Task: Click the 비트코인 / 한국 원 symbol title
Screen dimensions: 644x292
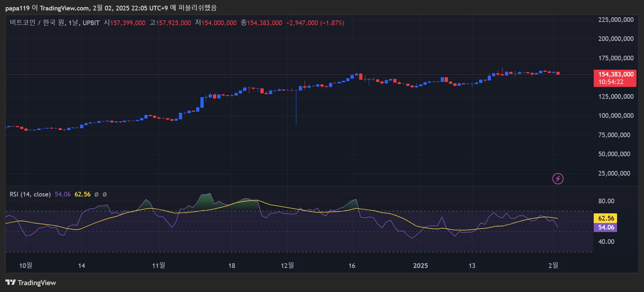Action: 38,23
